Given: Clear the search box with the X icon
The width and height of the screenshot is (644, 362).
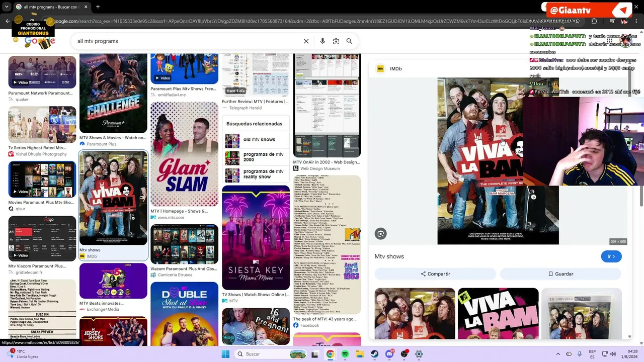Looking at the screenshot, I should 306,41.
